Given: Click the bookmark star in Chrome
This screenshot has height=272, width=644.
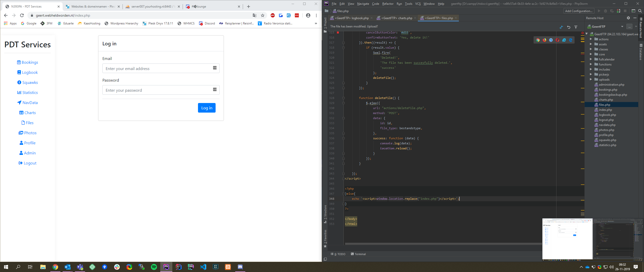Looking at the screenshot, I should 263,15.
